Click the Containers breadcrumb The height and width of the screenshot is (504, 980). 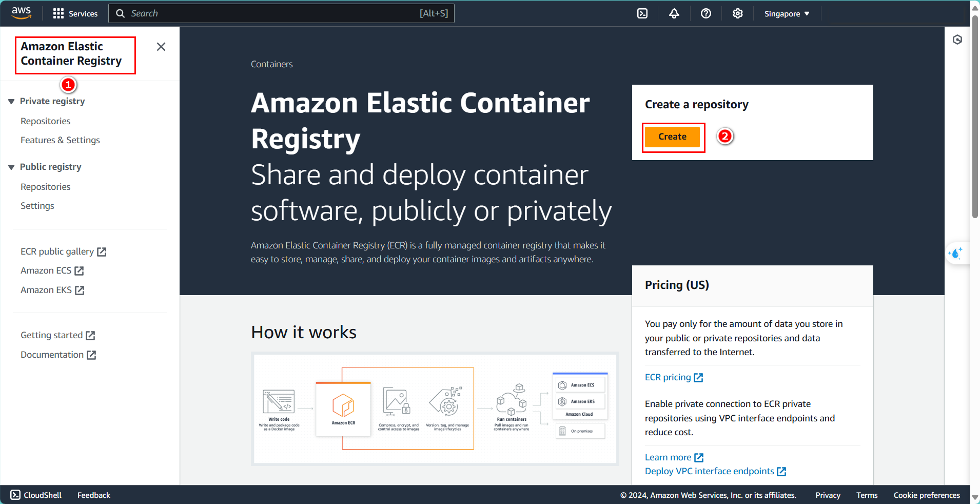point(271,64)
